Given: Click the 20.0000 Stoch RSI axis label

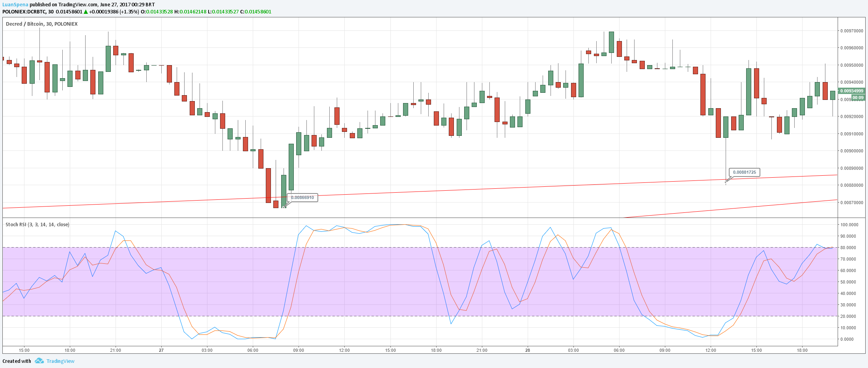Looking at the screenshot, I should click(848, 316).
